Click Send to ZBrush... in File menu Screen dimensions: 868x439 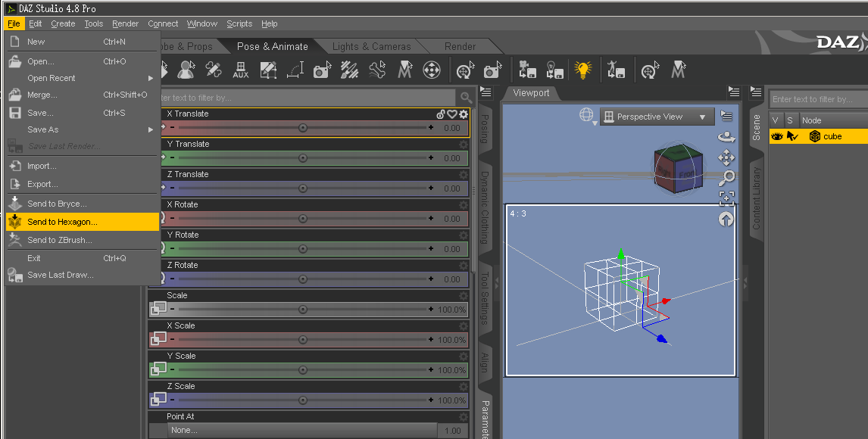[x=82, y=240]
